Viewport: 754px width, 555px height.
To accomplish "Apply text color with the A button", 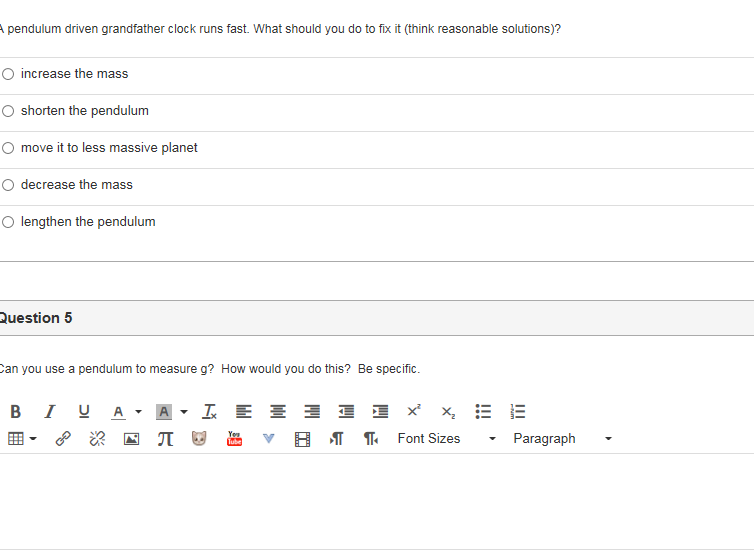I will tap(118, 412).
